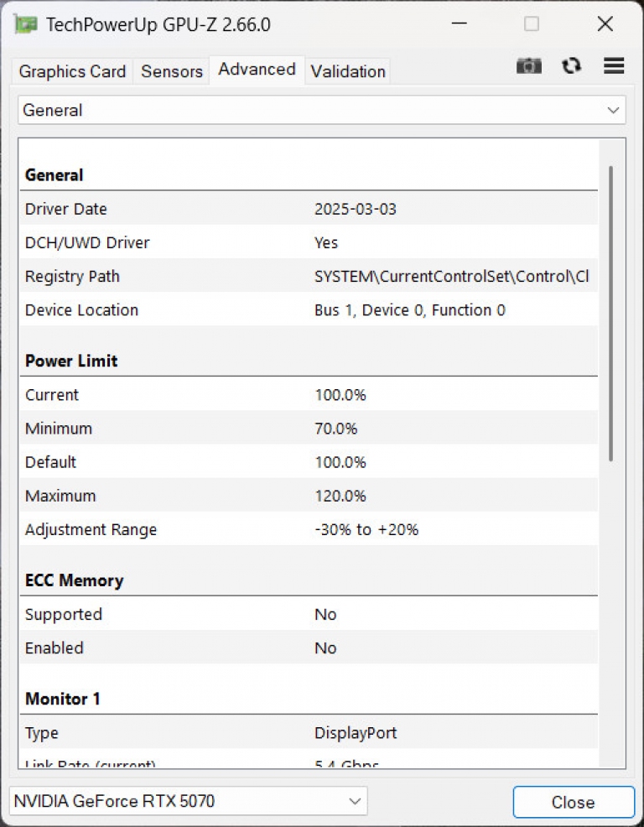
Task: Click the Adjustment Range label
Action: pyautogui.click(x=91, y=530)
